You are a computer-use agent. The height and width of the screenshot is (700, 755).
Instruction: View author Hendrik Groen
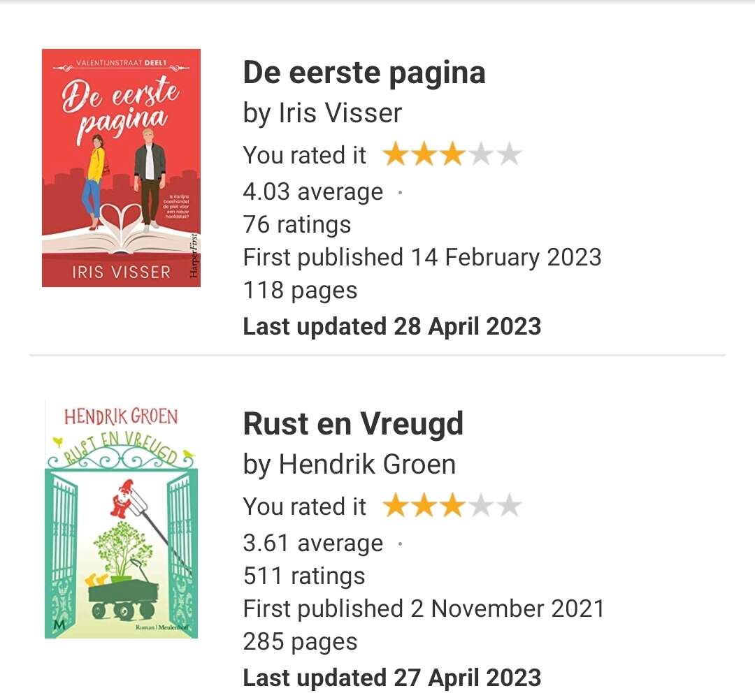click(x=368, y=465)
